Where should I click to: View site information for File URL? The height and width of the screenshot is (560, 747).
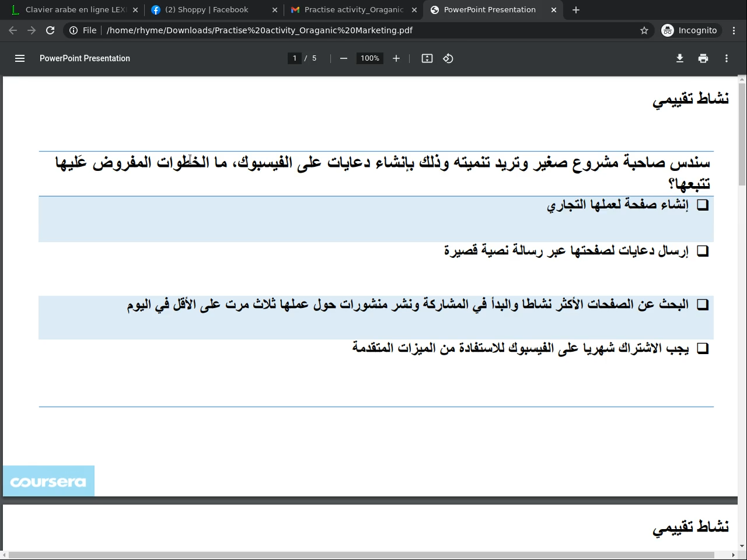tap(83, 30)
